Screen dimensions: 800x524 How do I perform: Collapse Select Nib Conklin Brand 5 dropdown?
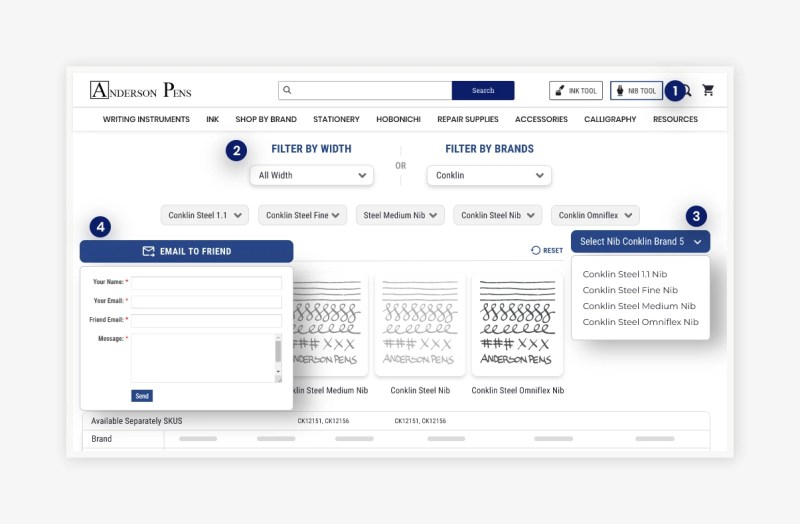pos(640,241)
